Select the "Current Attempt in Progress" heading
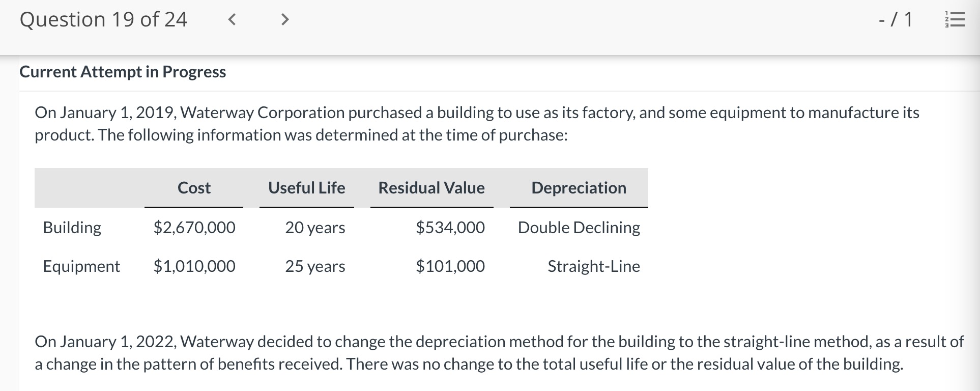The image size is (980, 391). 123,72
